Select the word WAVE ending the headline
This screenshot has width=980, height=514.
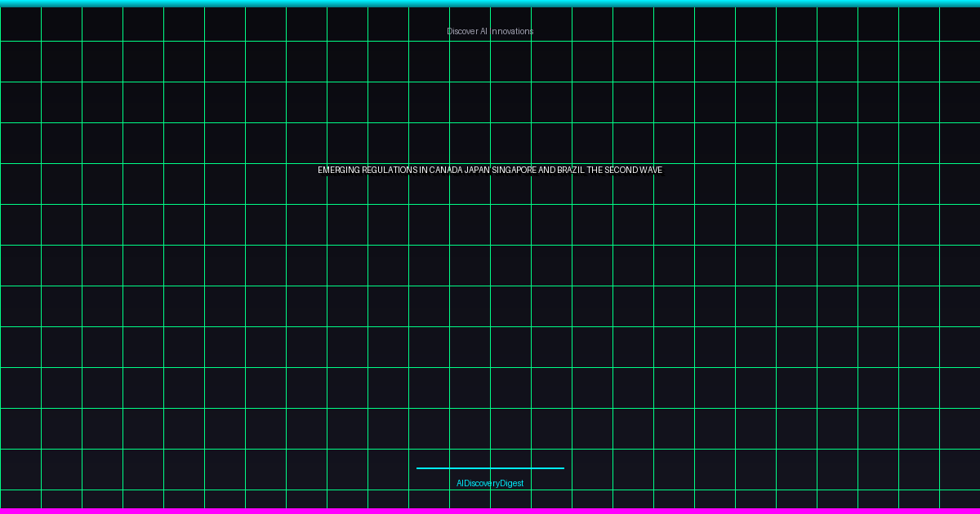pyautogui.click(x=652, y=171)
